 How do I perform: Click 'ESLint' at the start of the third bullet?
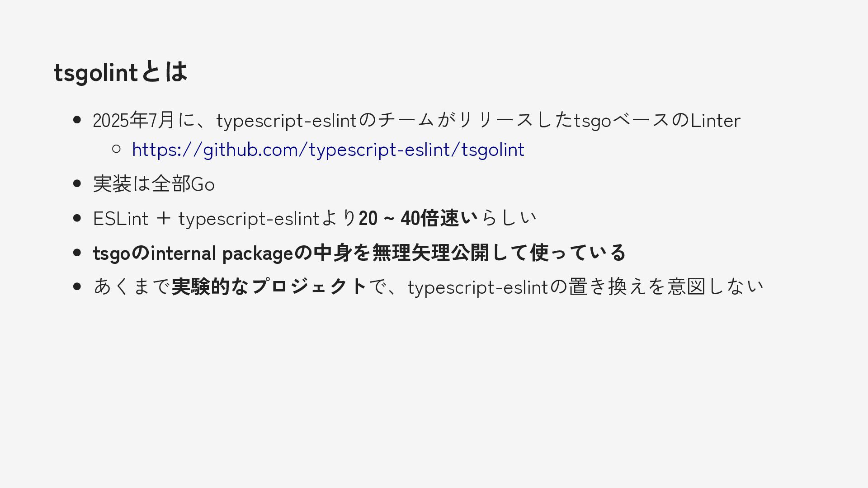click(x=121, y=219)
